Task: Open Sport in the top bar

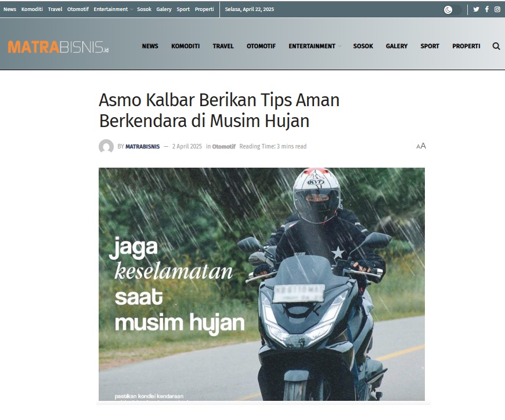Action: point(183,9)
